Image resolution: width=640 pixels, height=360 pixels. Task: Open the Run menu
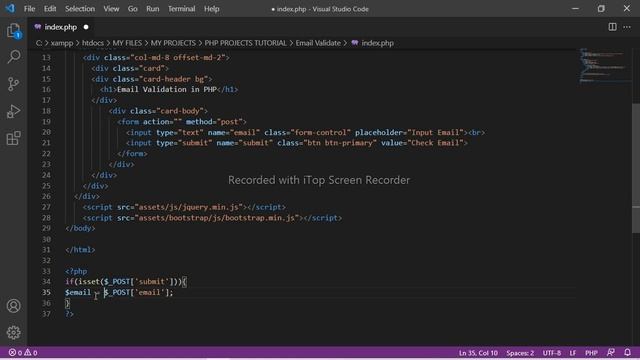[153, 9]
